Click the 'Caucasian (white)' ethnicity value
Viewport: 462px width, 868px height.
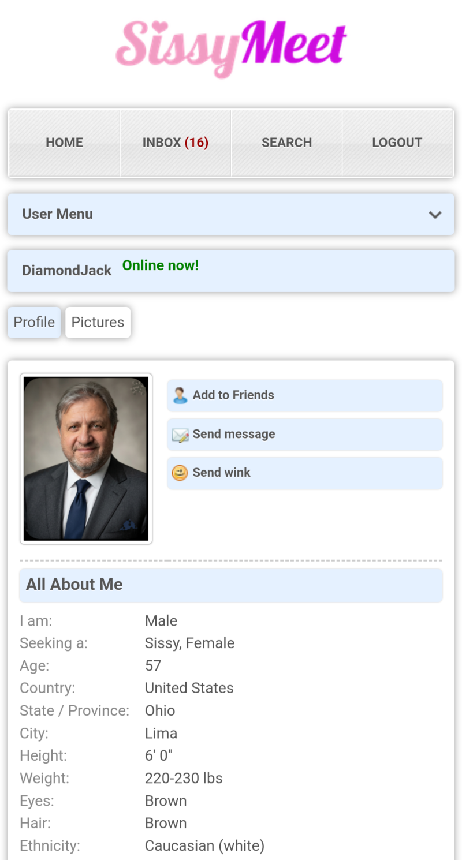point(204,846)
